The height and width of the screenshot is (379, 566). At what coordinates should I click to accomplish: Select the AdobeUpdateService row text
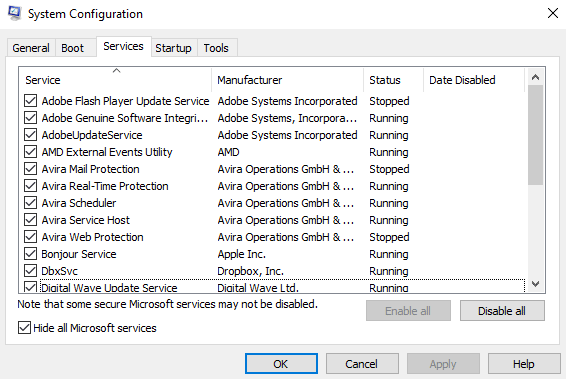tap(92, 135)
